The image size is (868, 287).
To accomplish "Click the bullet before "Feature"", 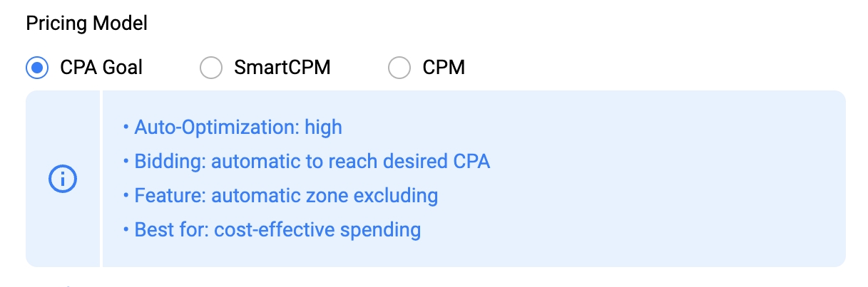I will click(x=126, y=196).
